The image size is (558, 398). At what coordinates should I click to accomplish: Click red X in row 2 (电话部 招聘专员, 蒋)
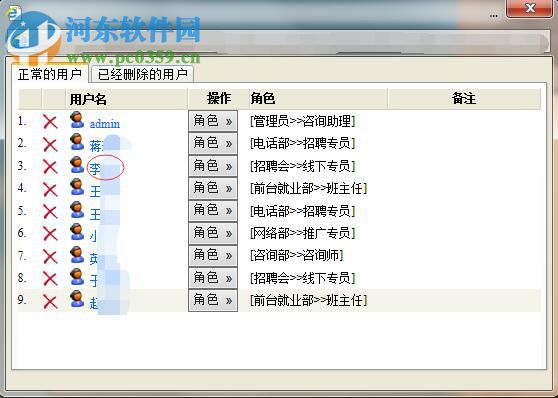(x=50, y=145)
